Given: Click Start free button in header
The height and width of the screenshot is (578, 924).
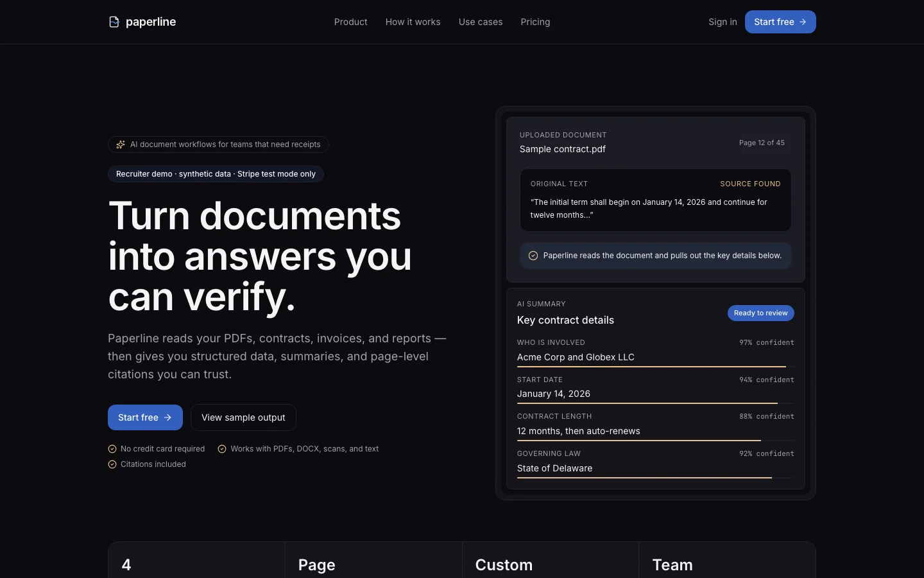Looking at the screenshot, I should tap(780, 22).
